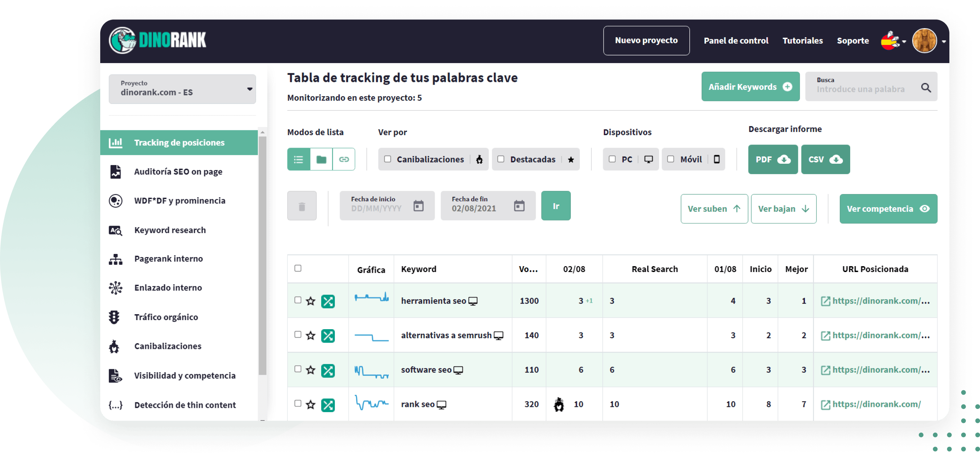Viewport: 980px width, 457px height.
Task: Click the sidebar vertical scrollbar
Action: [262, 255]
